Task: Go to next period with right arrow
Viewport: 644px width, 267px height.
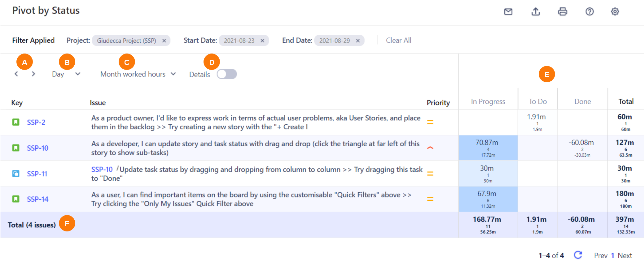Action: click(x=33, y=74)
